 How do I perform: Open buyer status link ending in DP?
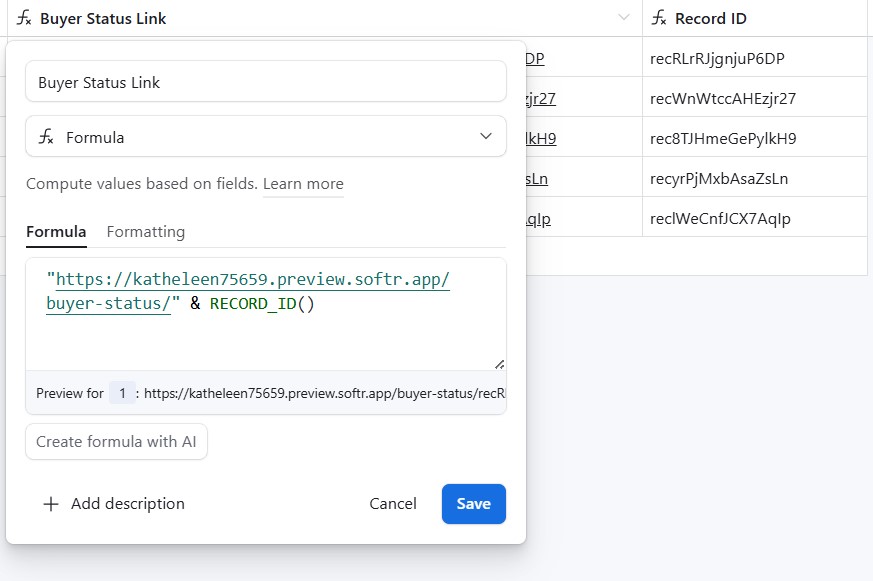[535, 58]
